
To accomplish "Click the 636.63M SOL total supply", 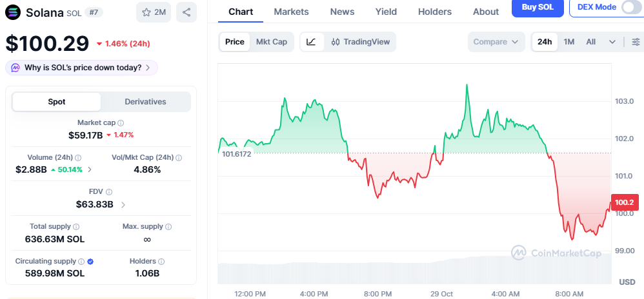I will [55, 238].
